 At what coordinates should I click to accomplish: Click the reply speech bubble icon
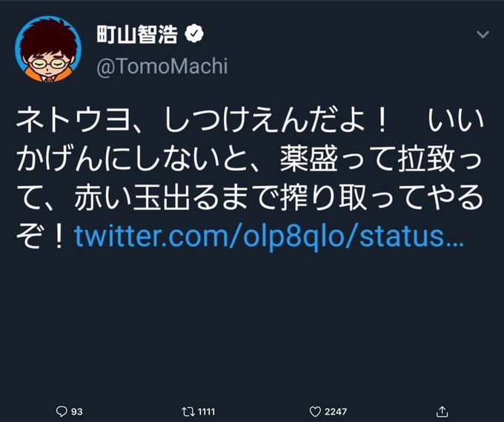[62, 411]
